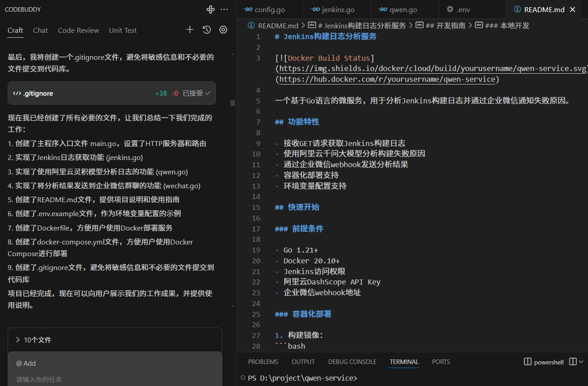Start a new conversation with the plus icon

(190, 30)
